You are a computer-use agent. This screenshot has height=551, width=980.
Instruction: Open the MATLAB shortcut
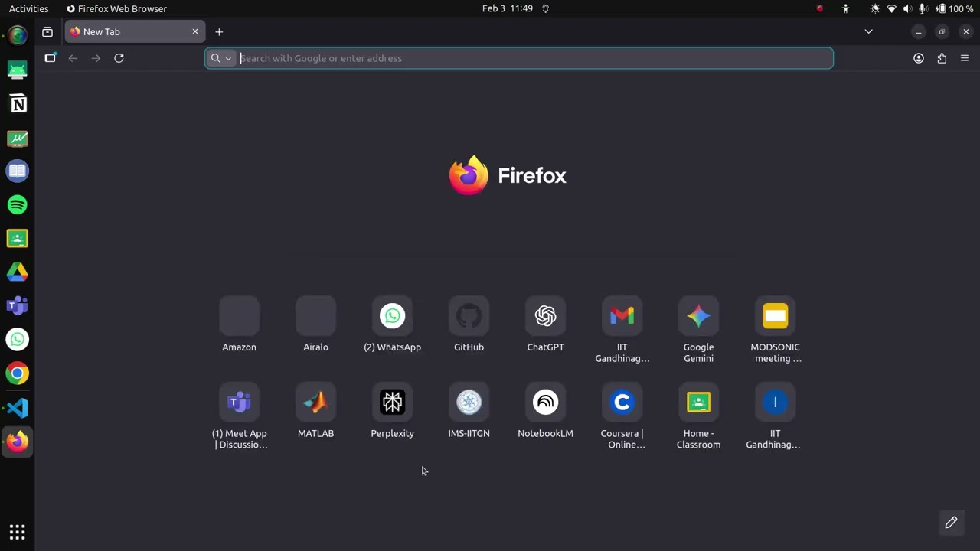[315, 403]
